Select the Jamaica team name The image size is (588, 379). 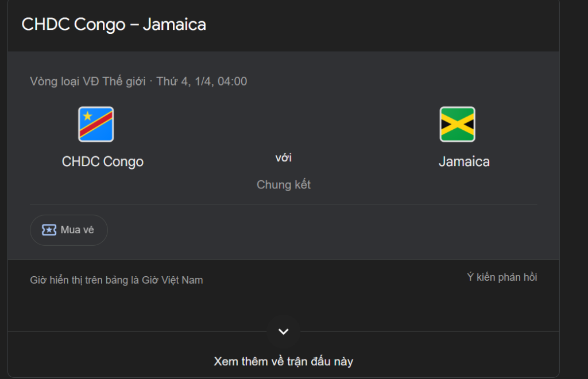pyautogui.click(x=463, y=161)
